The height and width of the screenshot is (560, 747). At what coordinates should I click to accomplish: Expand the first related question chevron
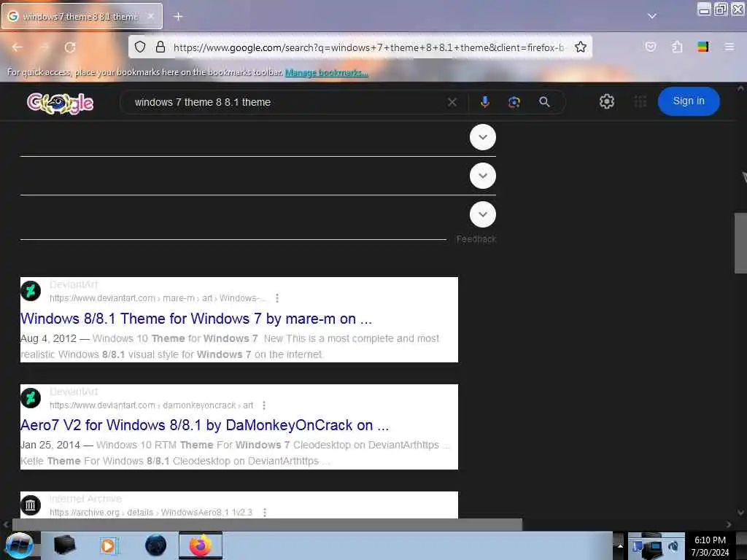[x=483, y=137]
